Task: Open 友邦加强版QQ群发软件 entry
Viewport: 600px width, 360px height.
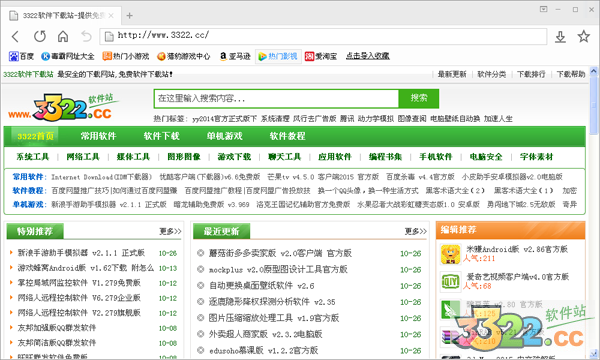Action: pyautogui.click(x=57, y=328)
